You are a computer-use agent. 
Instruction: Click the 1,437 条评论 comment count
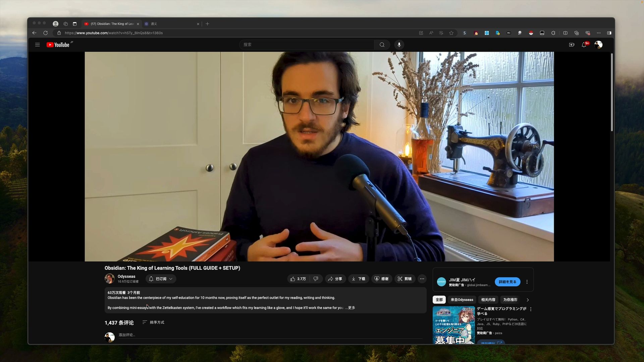[119, 323]
